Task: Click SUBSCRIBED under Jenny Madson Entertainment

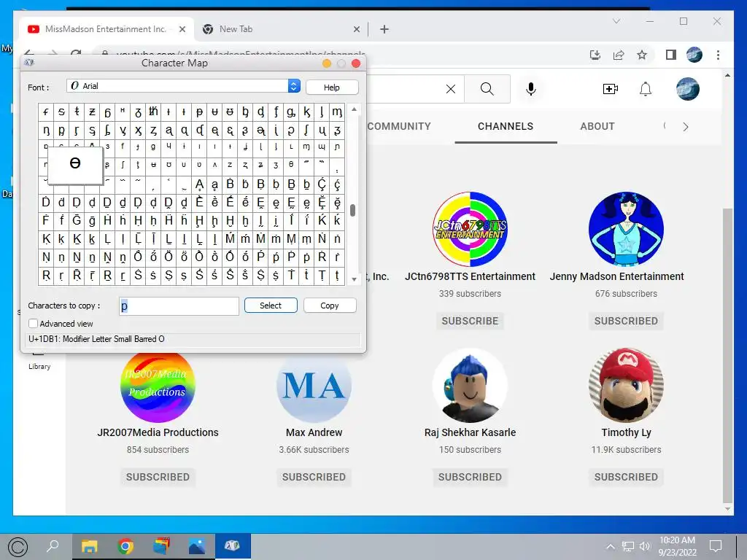Action: click(x=626, y=321)
